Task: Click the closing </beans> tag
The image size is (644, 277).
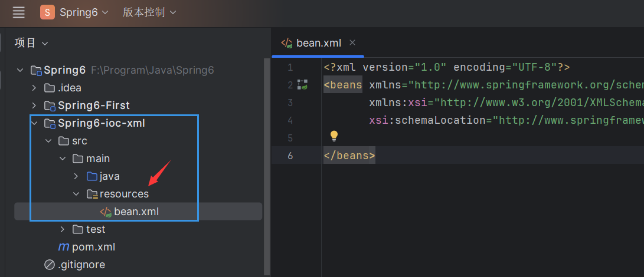Action: point(349,156)
